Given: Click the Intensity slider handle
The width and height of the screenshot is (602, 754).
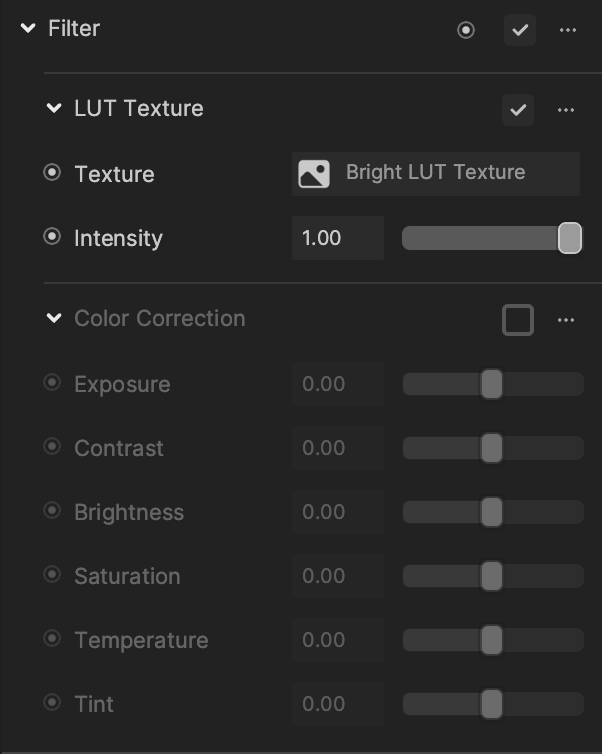Looking at the screenshot, I should (x=570, y=238).
